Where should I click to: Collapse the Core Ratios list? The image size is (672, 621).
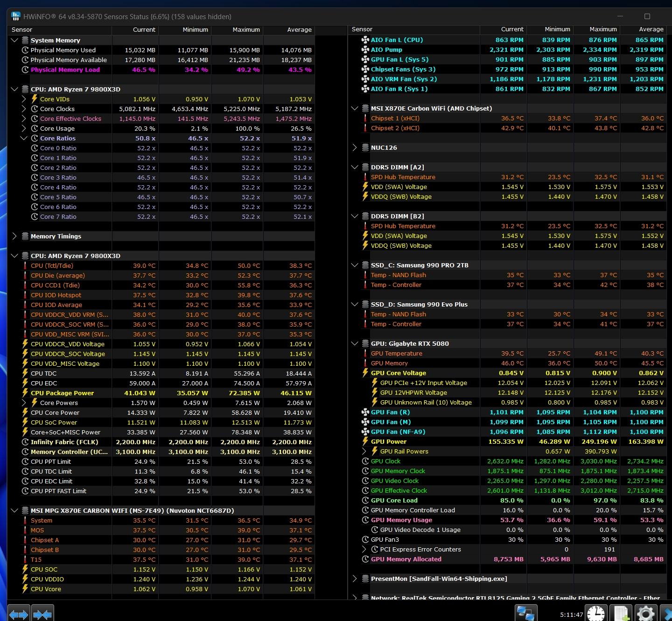[x=24, y=138]
